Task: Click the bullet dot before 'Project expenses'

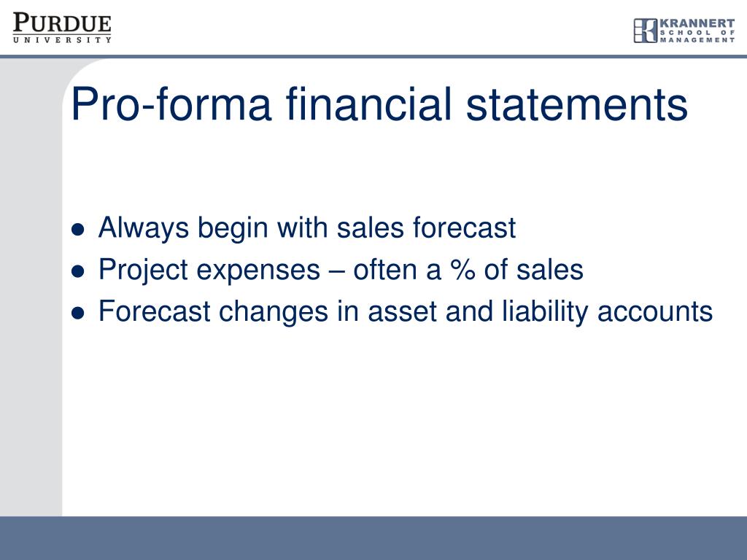Action: [x=77, y=272]
